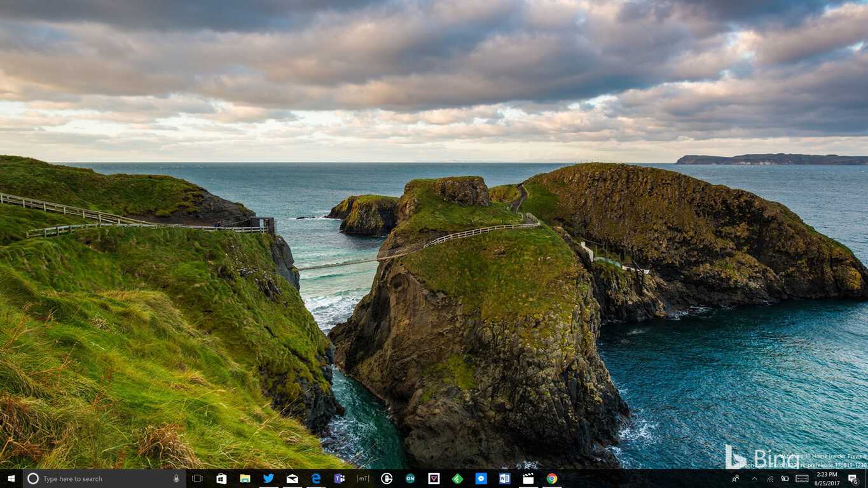Open Microsoft Teams from taskbar
Viewport: 868px width, 488px height.
click(x=340, y=478)
